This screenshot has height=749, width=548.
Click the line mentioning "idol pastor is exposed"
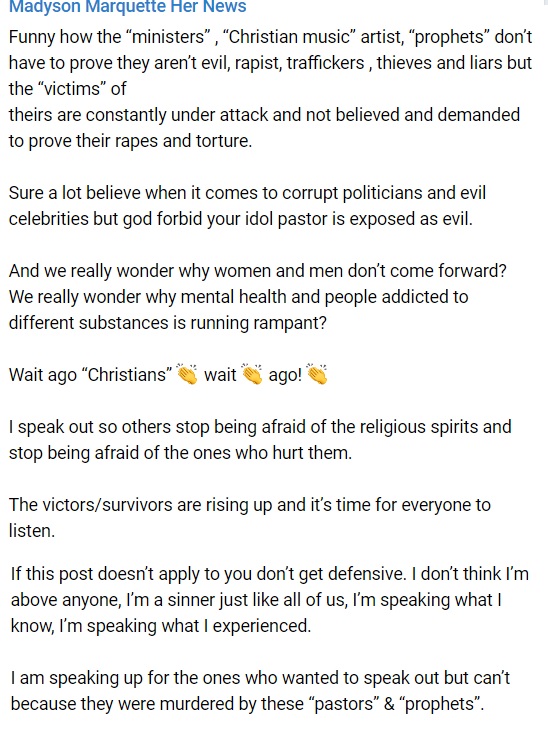point(240,219)
